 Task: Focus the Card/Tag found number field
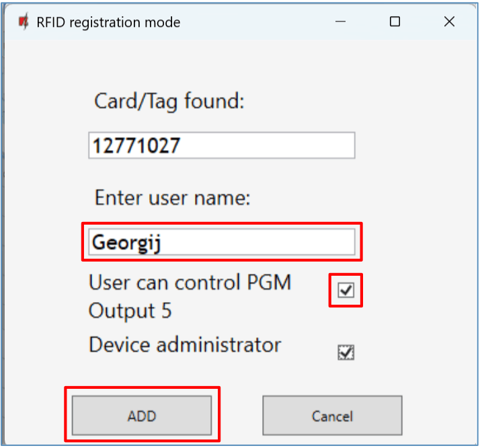point(221,145)
